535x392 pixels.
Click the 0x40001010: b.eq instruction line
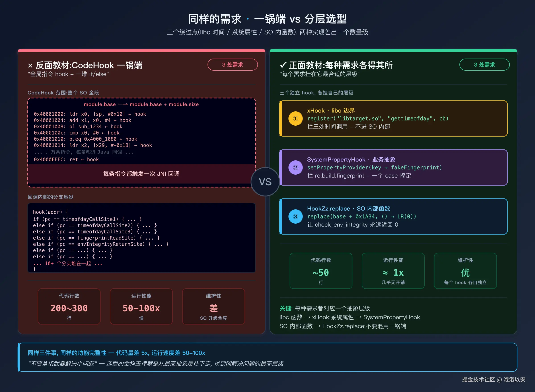[85, 139]
